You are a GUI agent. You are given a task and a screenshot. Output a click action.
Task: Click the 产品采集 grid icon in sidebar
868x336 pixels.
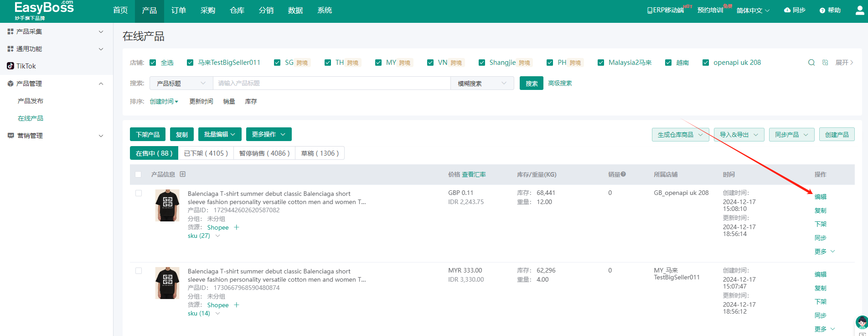(10, 31)
